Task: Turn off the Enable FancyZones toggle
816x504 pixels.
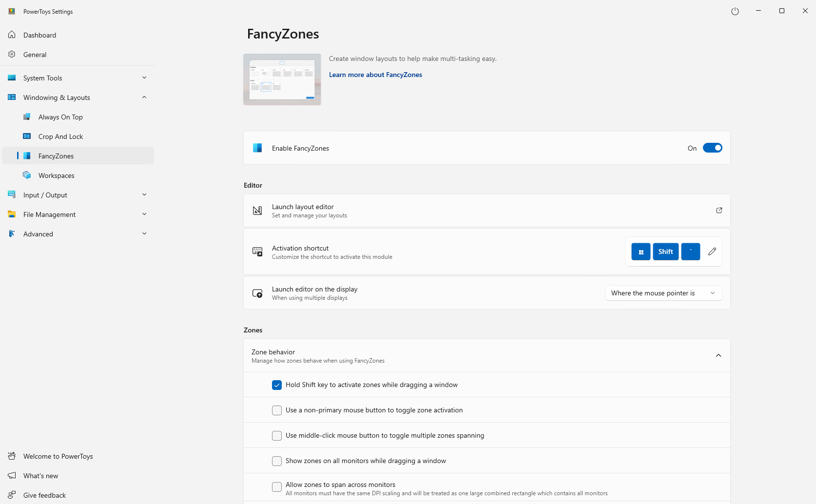Action: click(712, 148)
